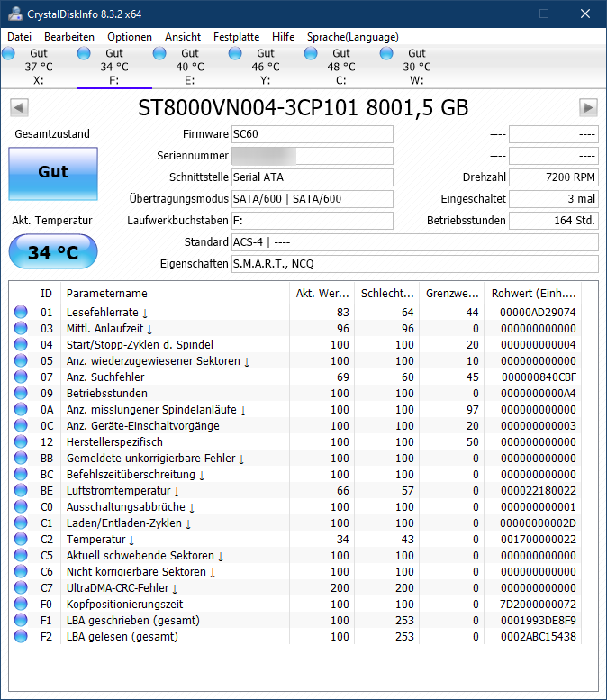607x700 pixels.
Task: Select drive C: at 48 °C
Action: click(x=341, y=67)
